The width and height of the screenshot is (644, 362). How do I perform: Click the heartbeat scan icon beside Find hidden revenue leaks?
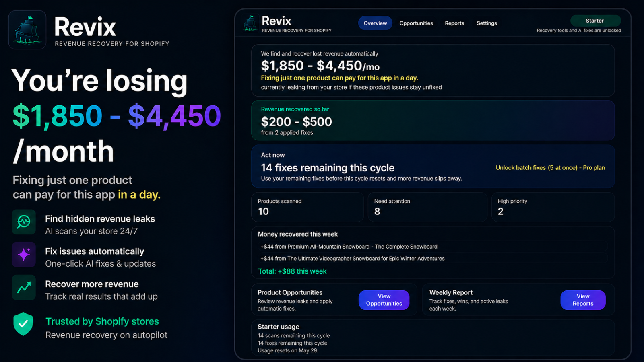24,222
